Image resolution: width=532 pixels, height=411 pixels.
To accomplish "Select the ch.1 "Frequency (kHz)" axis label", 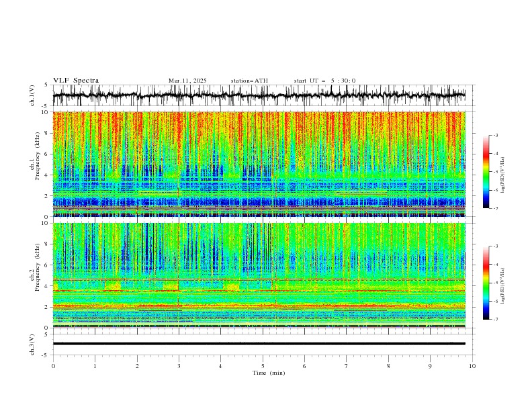I will point(38,156).
